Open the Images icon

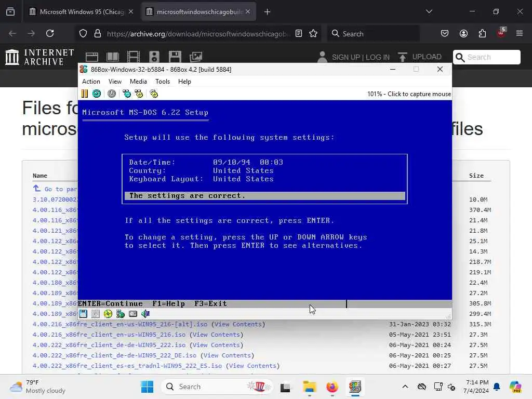196,57
